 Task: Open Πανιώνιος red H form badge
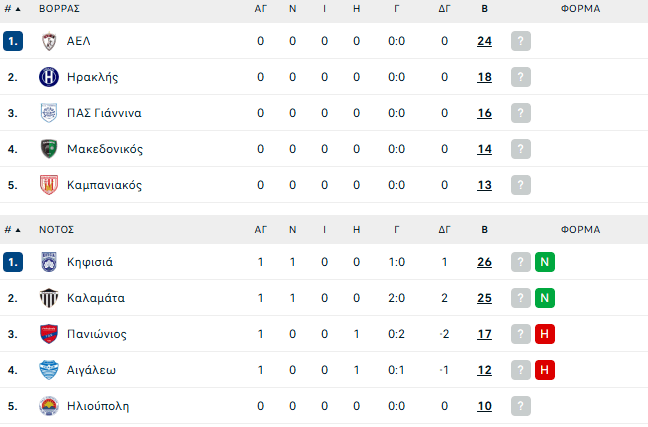[545, 334]
